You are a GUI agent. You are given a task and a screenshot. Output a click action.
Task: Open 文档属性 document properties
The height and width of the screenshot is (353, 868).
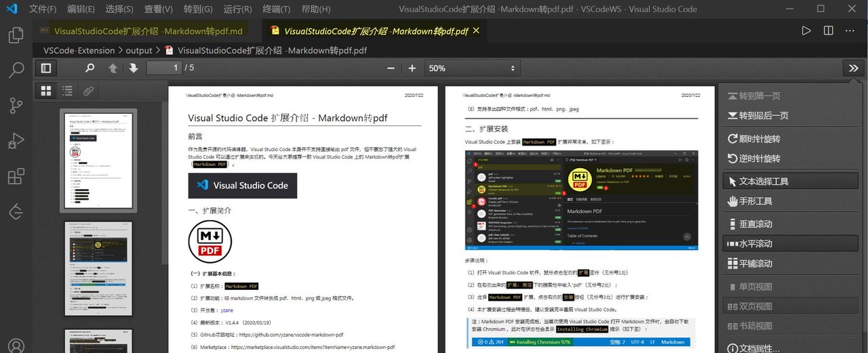pyautogui.click(x=791, y=348)
